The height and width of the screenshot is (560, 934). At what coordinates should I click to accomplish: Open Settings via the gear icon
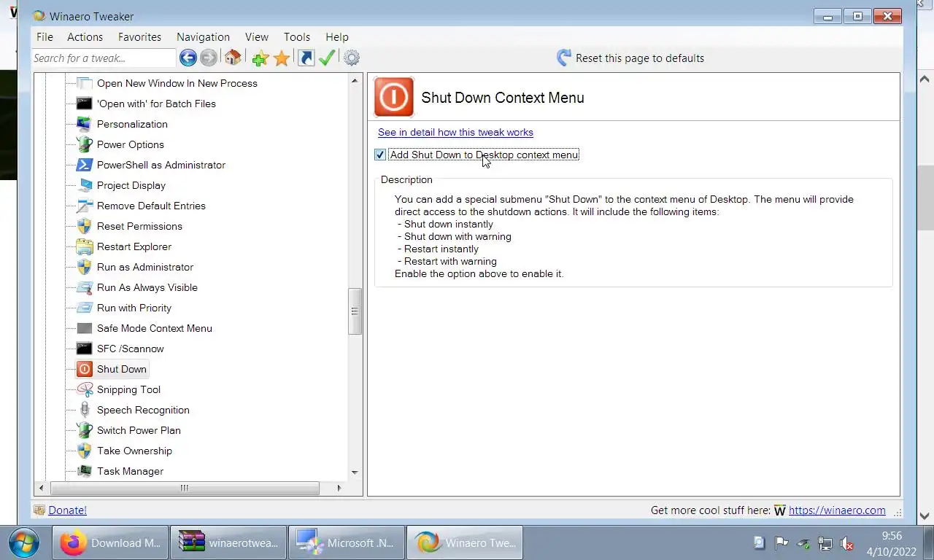pos(352,58)
